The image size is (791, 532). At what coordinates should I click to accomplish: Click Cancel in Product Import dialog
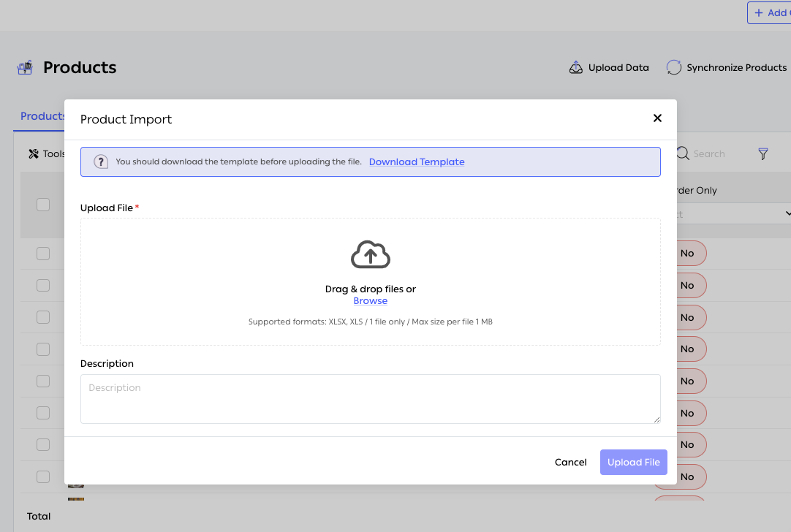tap(570, 462)
